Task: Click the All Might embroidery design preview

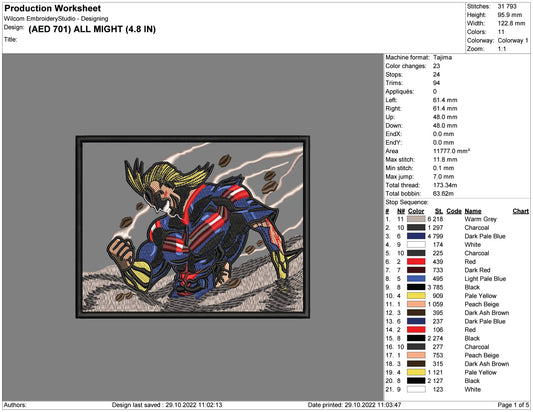Action: click(x=192, y=227)
